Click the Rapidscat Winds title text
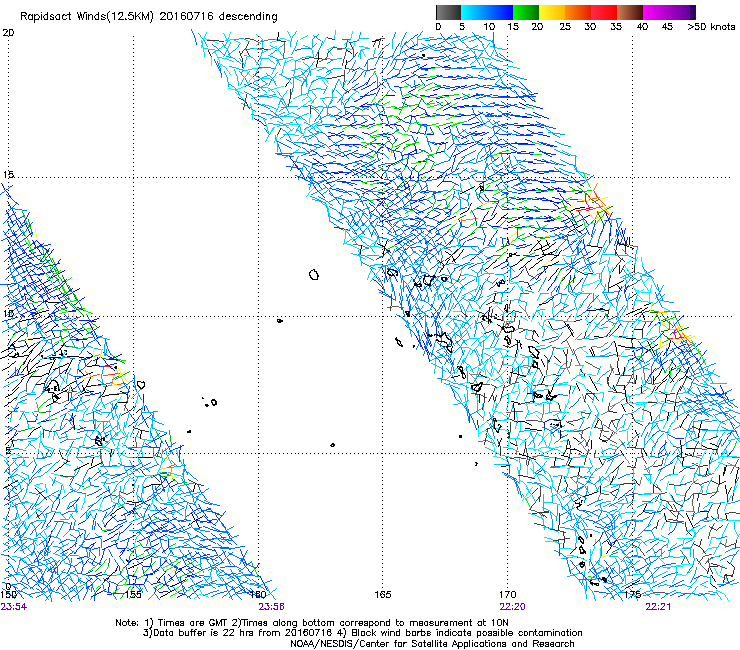The image size is (740, 650). 149,16
